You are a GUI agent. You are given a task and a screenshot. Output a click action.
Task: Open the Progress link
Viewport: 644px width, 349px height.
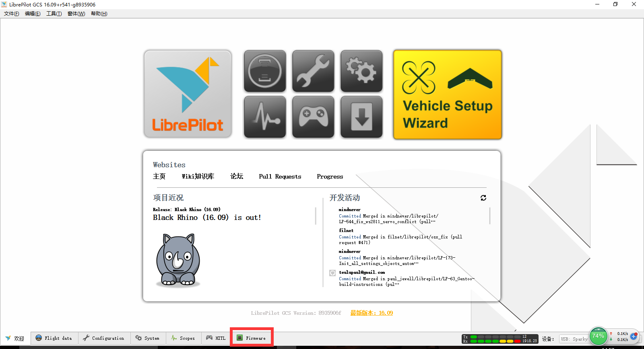330,177
